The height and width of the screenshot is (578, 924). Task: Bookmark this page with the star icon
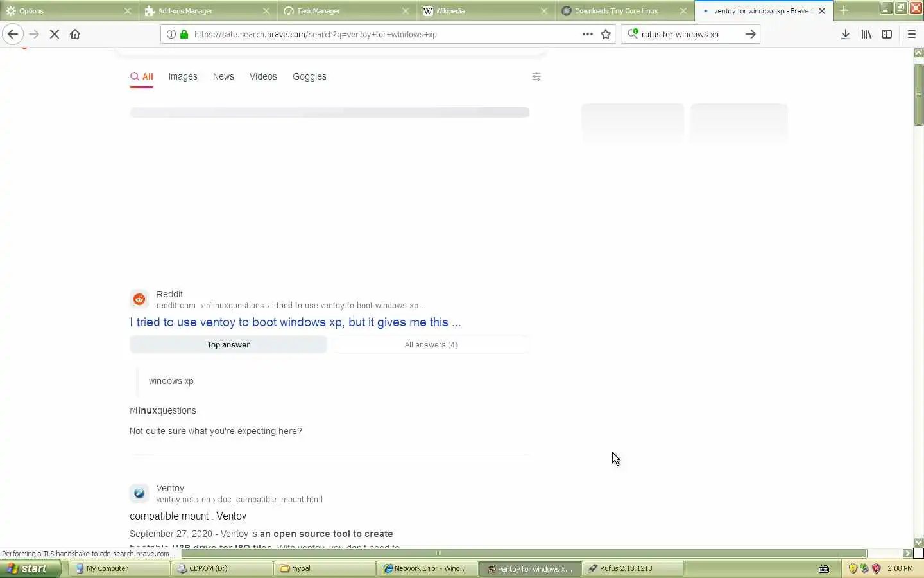(x=606, y=34)
